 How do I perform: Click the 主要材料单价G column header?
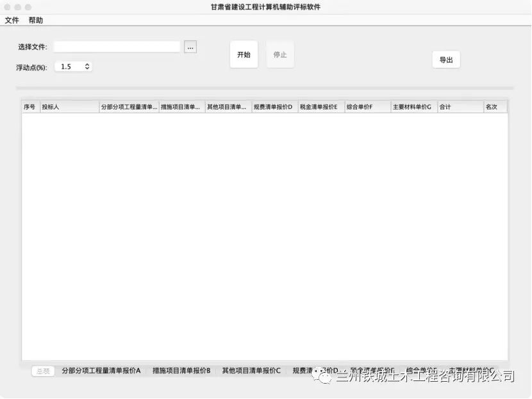pyautogui.click(x=414, y=107)
